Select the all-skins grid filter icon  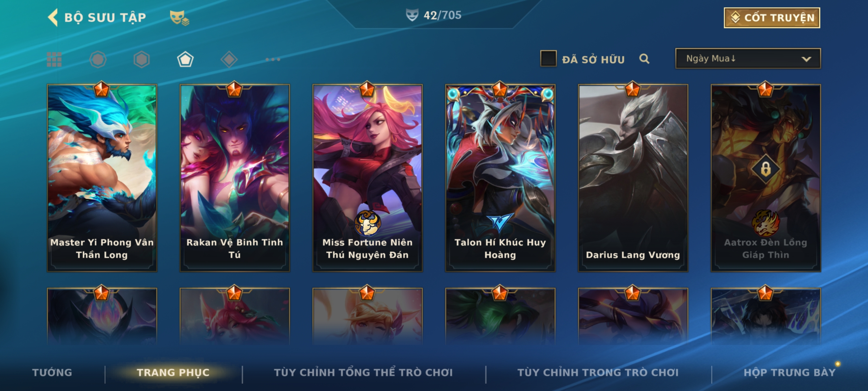point(54,59)
